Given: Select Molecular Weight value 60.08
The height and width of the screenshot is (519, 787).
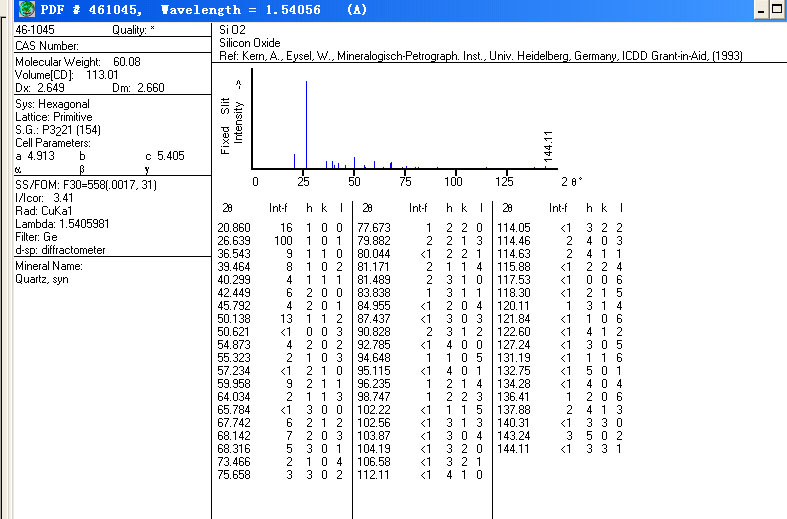Looking at the screenshot, I should click(126, 62).
